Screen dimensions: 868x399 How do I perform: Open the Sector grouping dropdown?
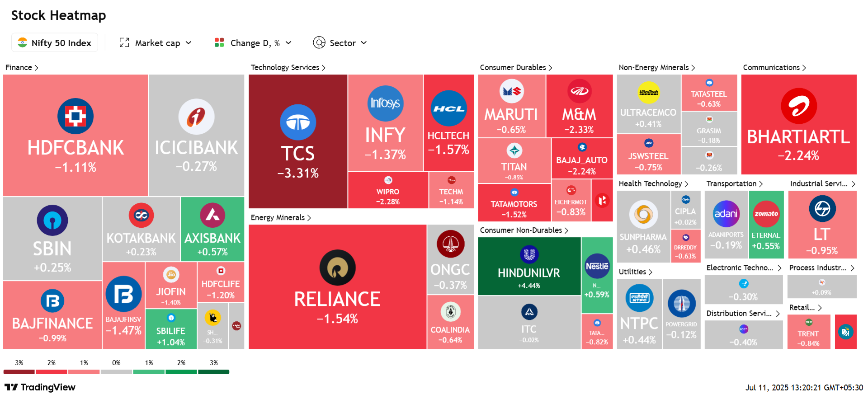[x=340, y=42]
